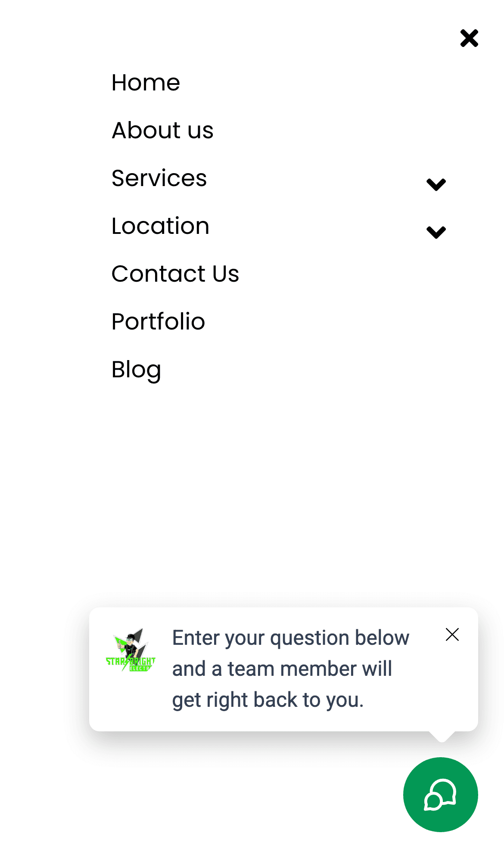Tap the speech bubbles icon in green circle
The height and width of the screenshot is (858, 504).
click(440, 795)
